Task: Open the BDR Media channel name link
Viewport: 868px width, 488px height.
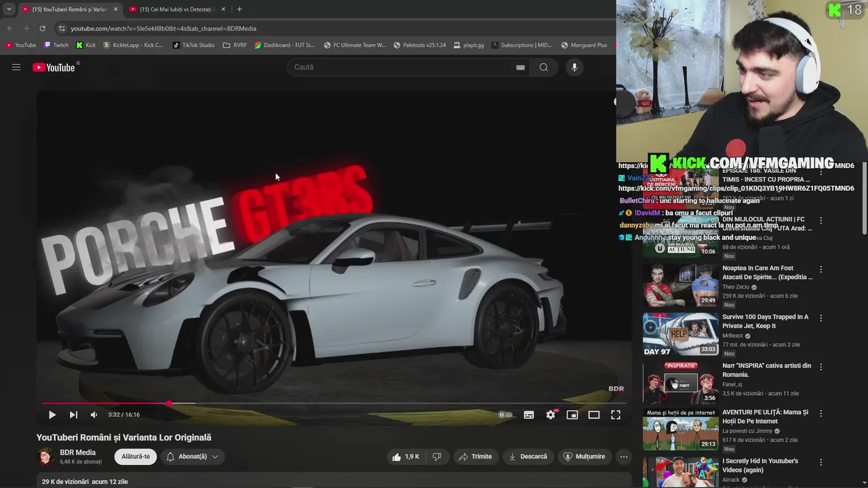Action: click(78, 453)
